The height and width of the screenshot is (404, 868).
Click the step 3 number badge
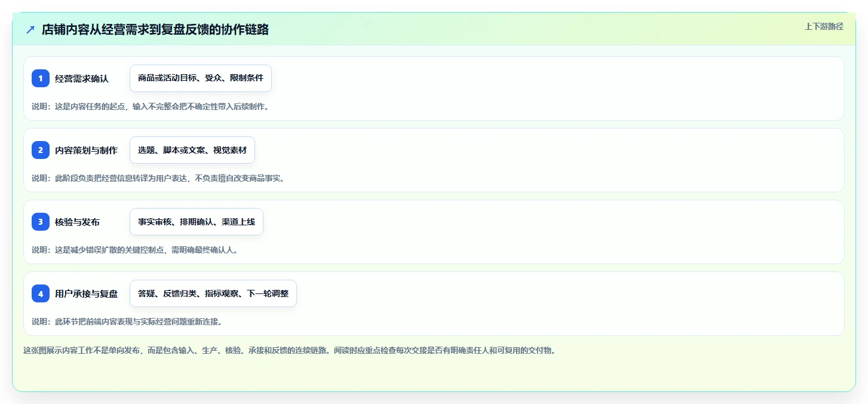pos(41,222)
